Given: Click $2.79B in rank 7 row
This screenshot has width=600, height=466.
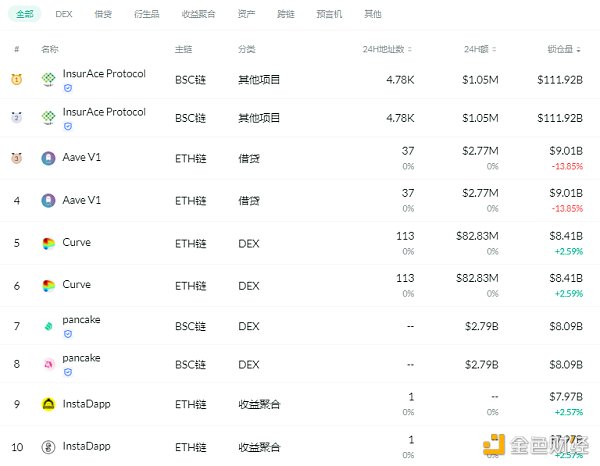Looking at the screenshot, I should [x=482, y=326].
